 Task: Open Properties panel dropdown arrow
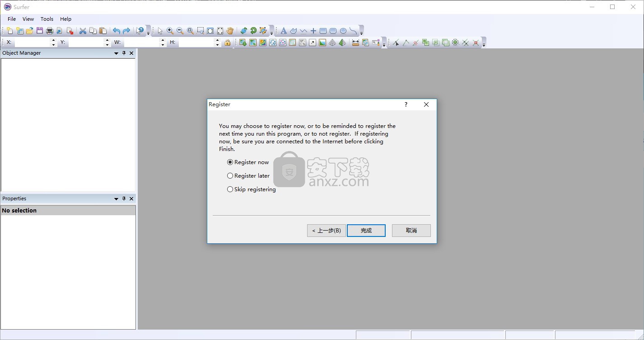coord(116,199)
